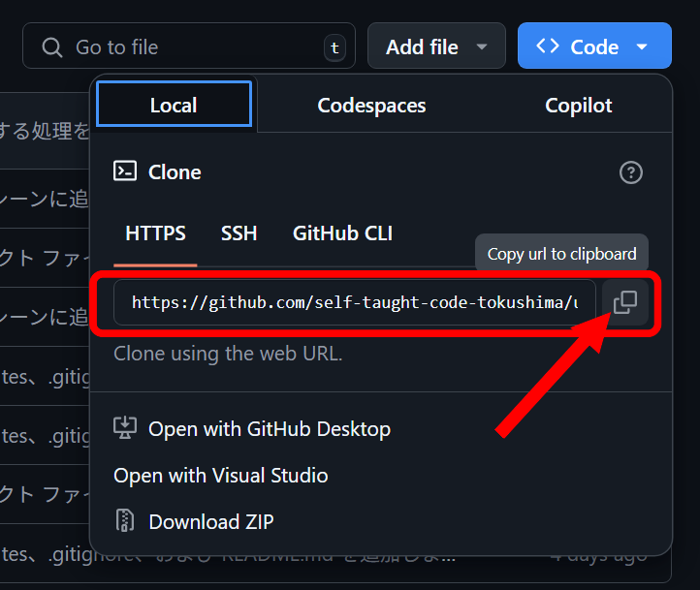
Task: Click the 't' keyboard shortcut hint
Action: (334, 47)
